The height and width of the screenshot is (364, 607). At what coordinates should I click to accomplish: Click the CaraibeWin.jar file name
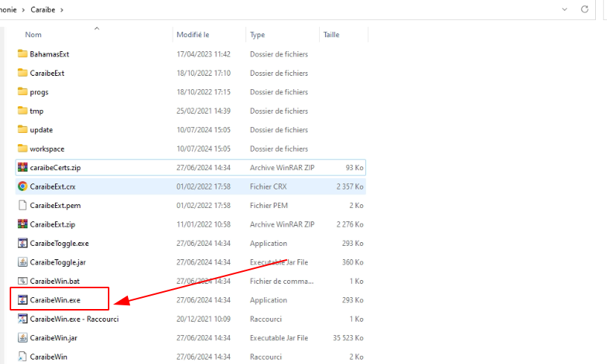tap(54, 338)
